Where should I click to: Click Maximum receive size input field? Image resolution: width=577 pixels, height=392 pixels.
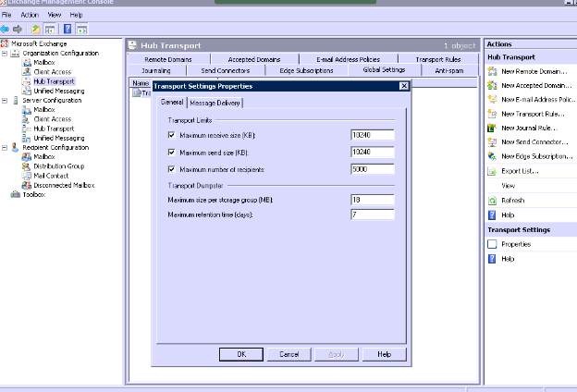click(373, 135)
